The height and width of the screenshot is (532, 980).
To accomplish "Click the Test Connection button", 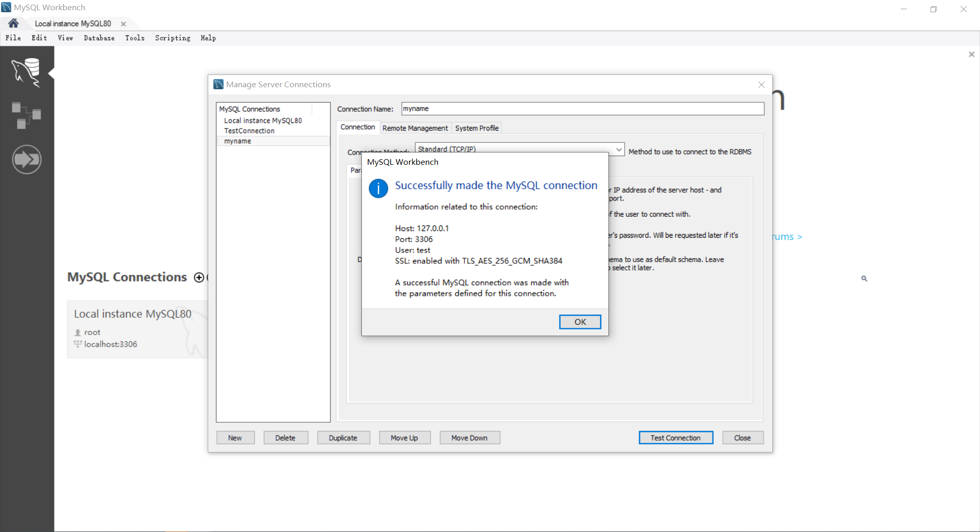I will point(676,438).
